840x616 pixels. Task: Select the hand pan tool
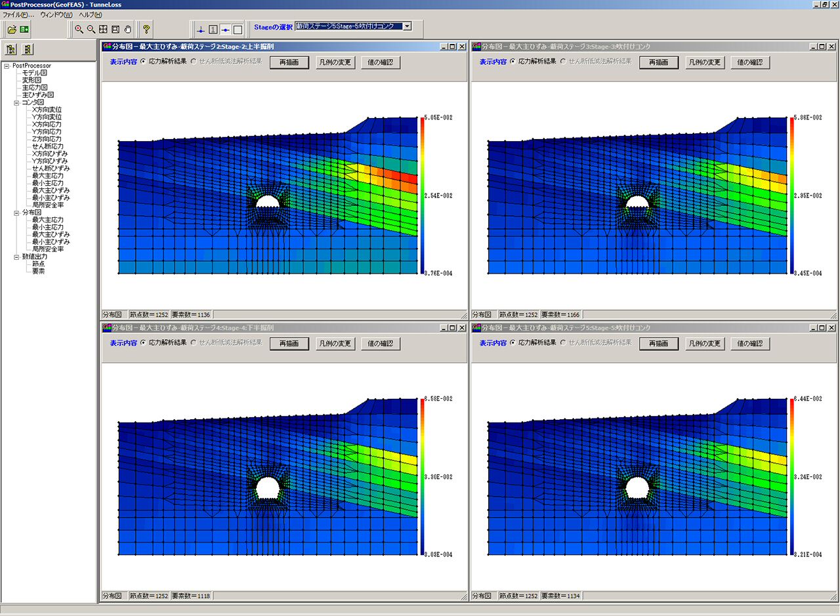coord(128,29)
